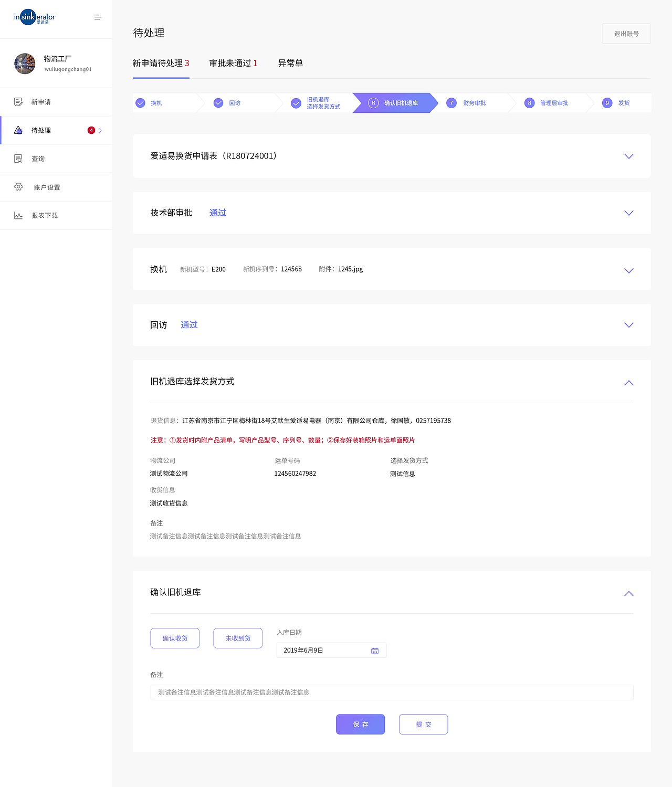672x787 pixels.
Task: Switch to the 审批未通过 tab
Action: (x=233, y=63)
